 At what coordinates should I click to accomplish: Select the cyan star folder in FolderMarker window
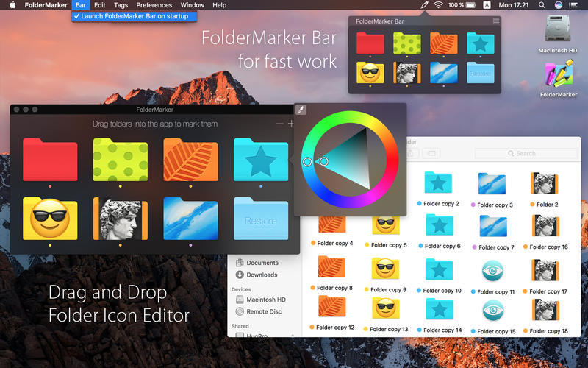tap(261, 160)
